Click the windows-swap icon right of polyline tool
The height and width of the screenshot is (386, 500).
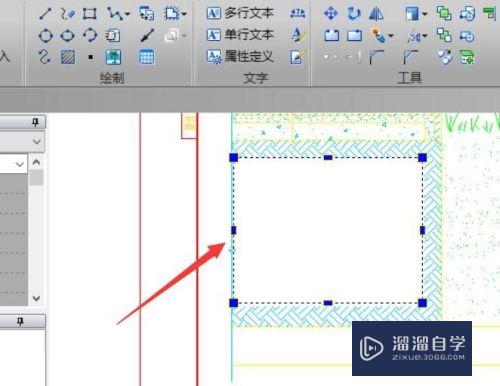click(147, 14)
